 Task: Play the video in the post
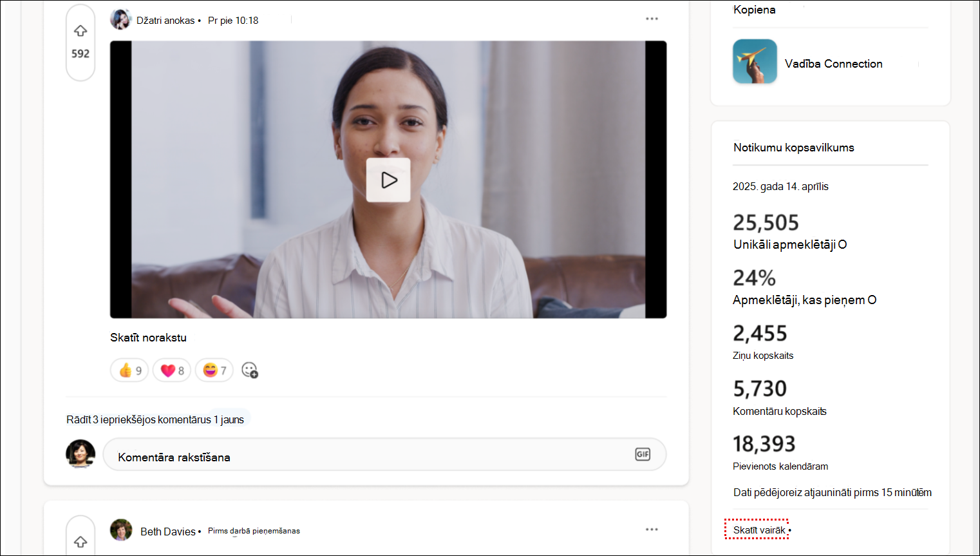[388, 180]
